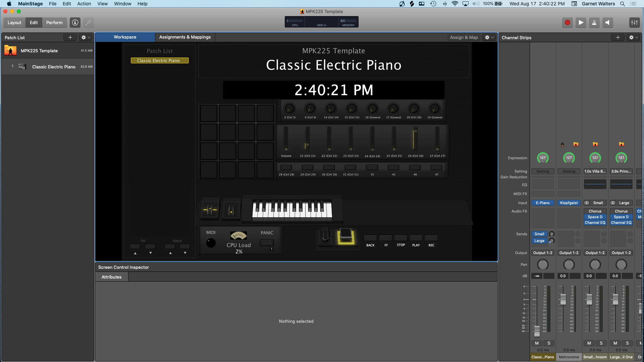The width and height of the screenshot is (644, 362).
Task: Toggle the 29 (Ctrl 29) button
Action: [308, 167]
